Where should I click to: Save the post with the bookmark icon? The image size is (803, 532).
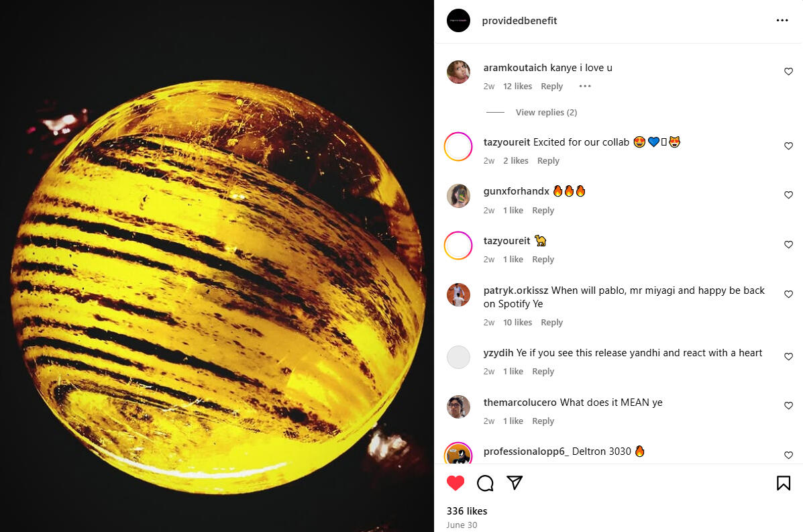click(784, 483)
